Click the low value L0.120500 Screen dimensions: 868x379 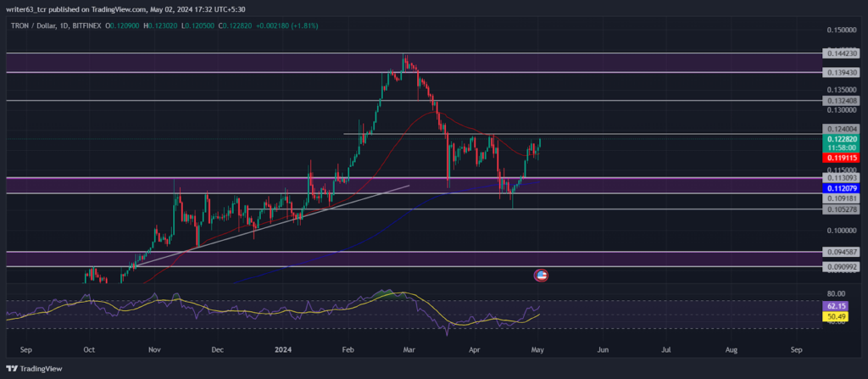(198, 25)
